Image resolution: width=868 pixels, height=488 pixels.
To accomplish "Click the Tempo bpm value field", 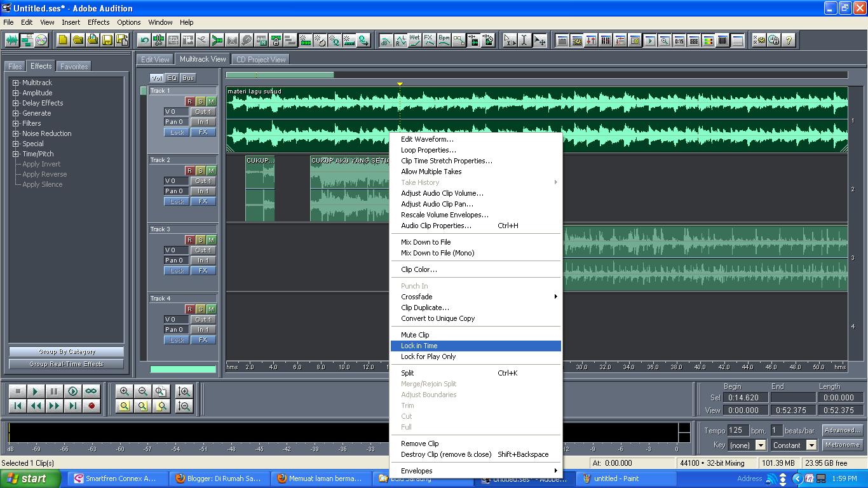I will [x=738, y=430].
